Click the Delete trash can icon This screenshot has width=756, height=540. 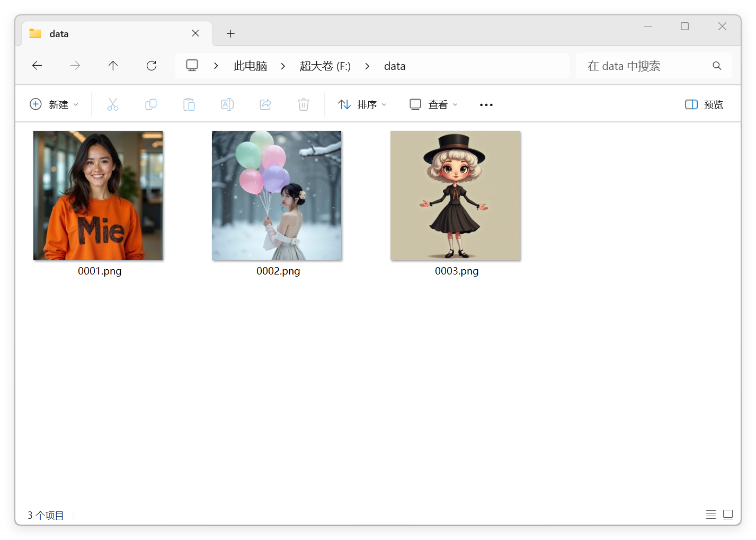pyautogui.click(x=304, y=104)
